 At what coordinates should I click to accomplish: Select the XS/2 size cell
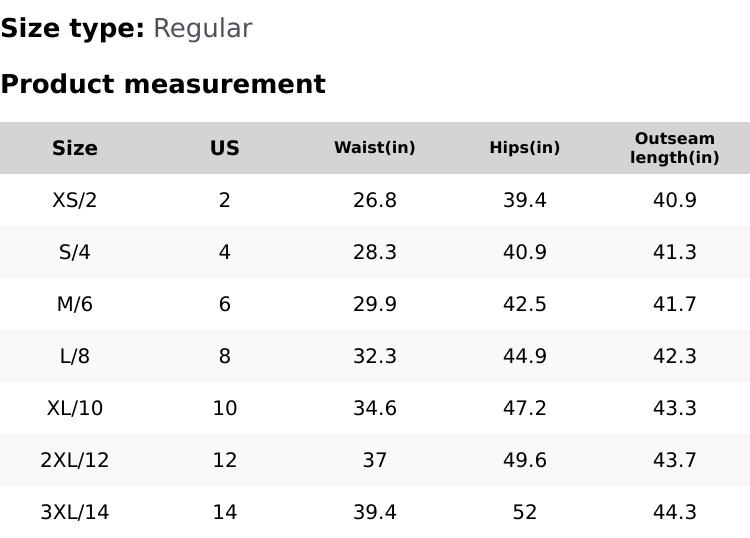tap(75, 200)
